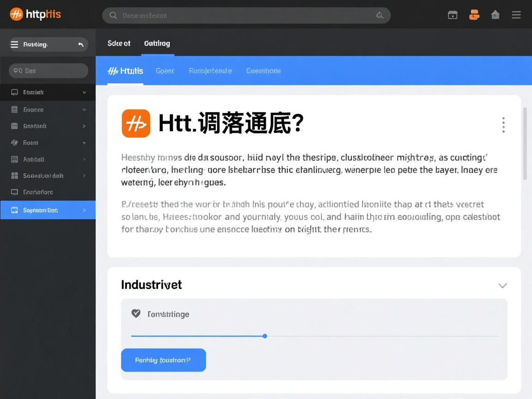Switch to the Oattirag tab
Viewport: 532px width, 399px height.
[157, 43]
